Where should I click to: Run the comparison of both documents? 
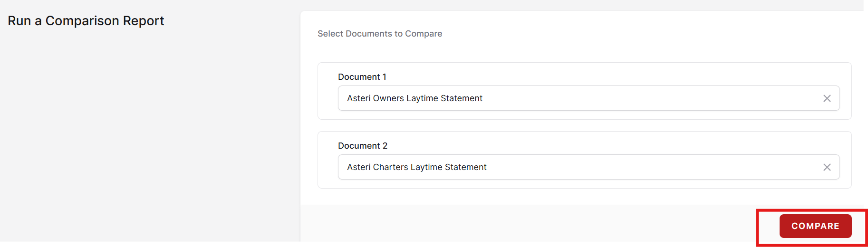tap(815, 226)
